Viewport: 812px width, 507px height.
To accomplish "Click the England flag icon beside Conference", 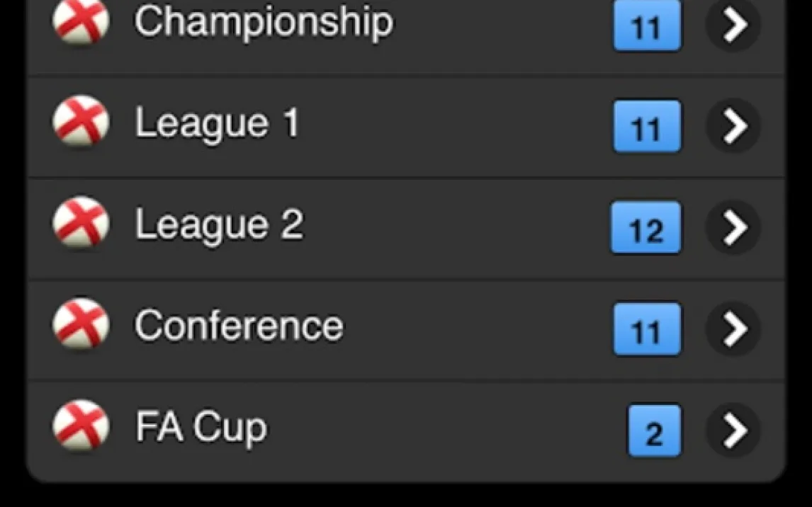I will [81, 324].
